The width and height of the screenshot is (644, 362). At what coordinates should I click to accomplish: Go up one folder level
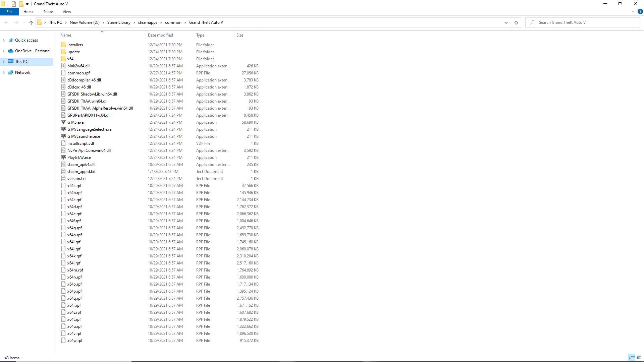pyautogui.click(x=31, y=22)
